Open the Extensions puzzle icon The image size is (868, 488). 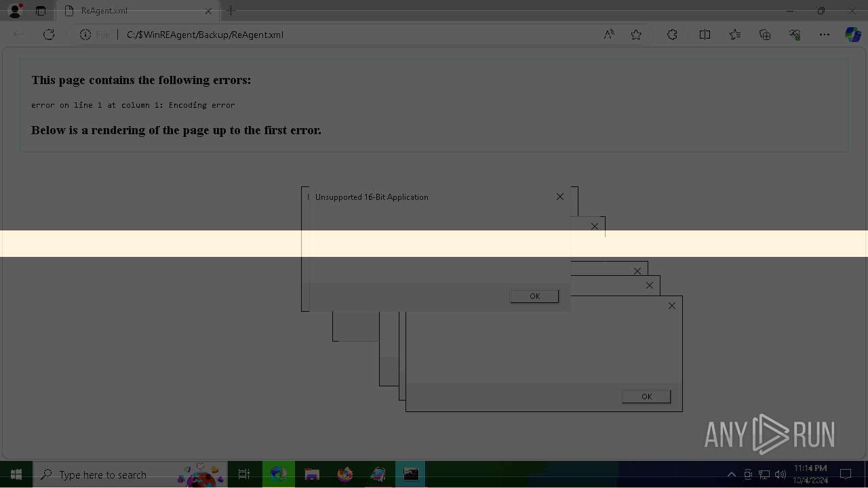672,35
